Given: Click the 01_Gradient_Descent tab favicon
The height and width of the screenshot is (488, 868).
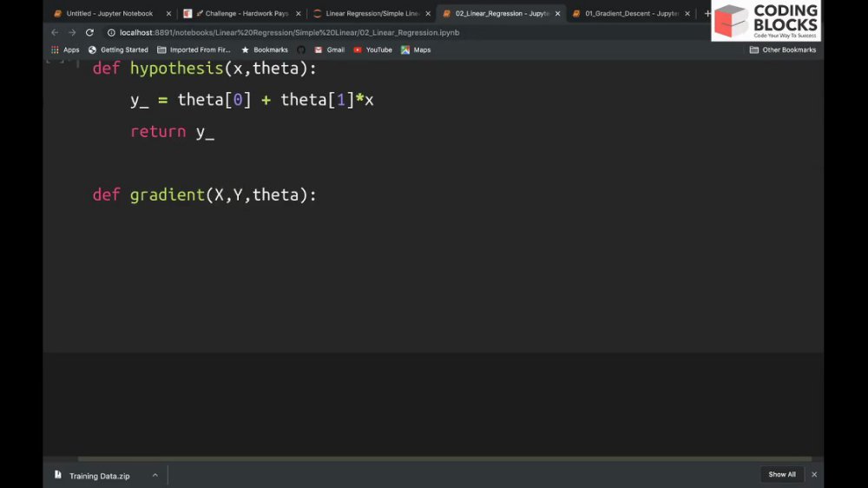Looking at the screenshot, I should point(576,13).
